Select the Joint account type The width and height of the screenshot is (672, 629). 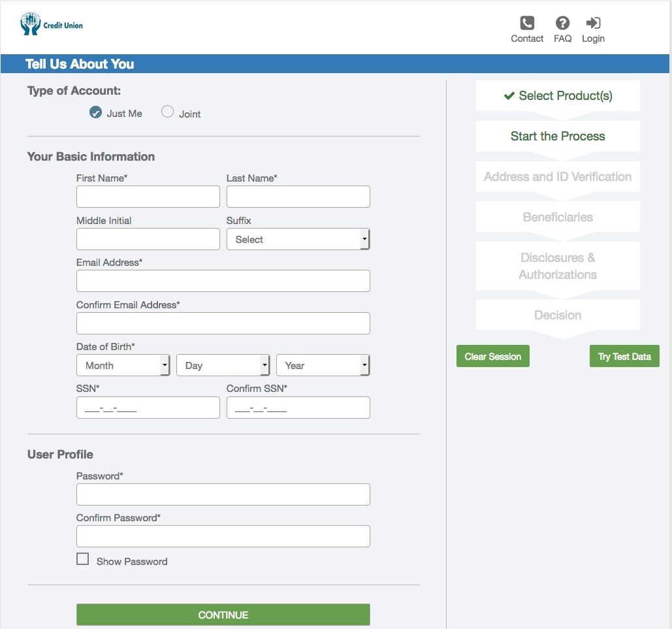(x=168, y=112)
